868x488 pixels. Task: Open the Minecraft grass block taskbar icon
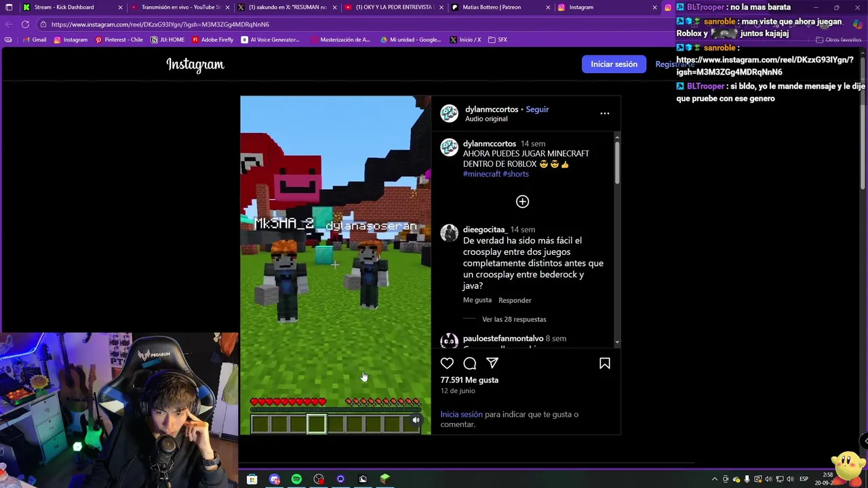[385, 479]
